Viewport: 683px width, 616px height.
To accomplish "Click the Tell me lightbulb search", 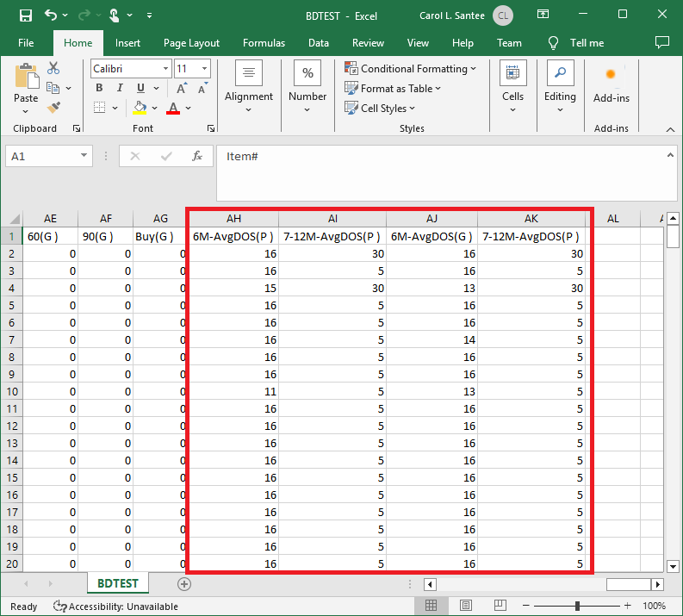I will (x=576, y=43).
